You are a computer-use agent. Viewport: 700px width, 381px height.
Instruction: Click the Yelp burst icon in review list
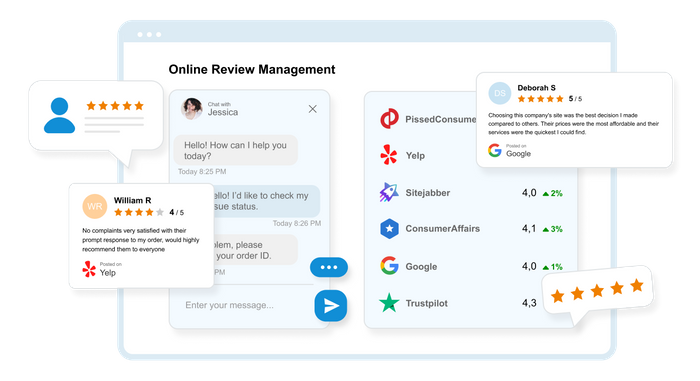point(389,155)
